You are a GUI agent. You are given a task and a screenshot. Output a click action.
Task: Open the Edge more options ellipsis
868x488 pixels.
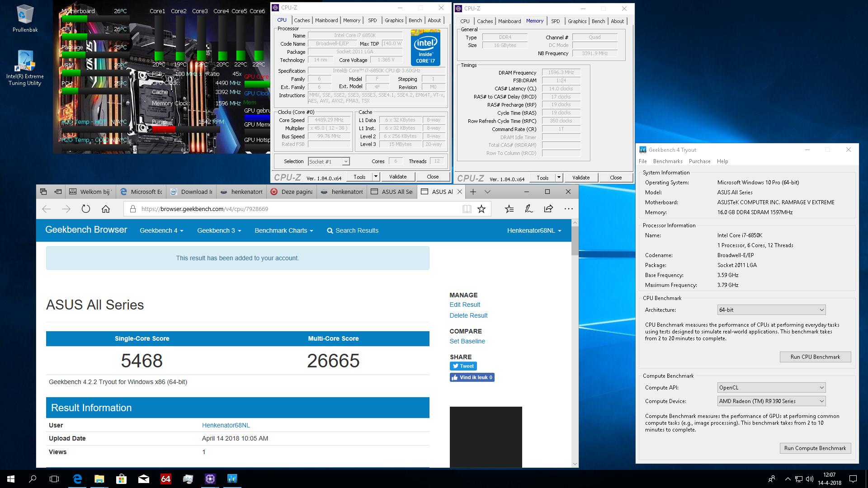568,209
